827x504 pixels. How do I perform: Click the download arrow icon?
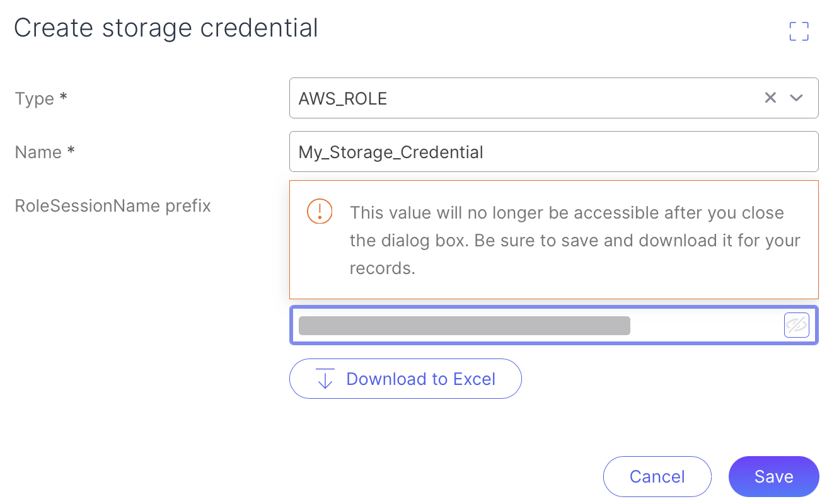point(325,379)
